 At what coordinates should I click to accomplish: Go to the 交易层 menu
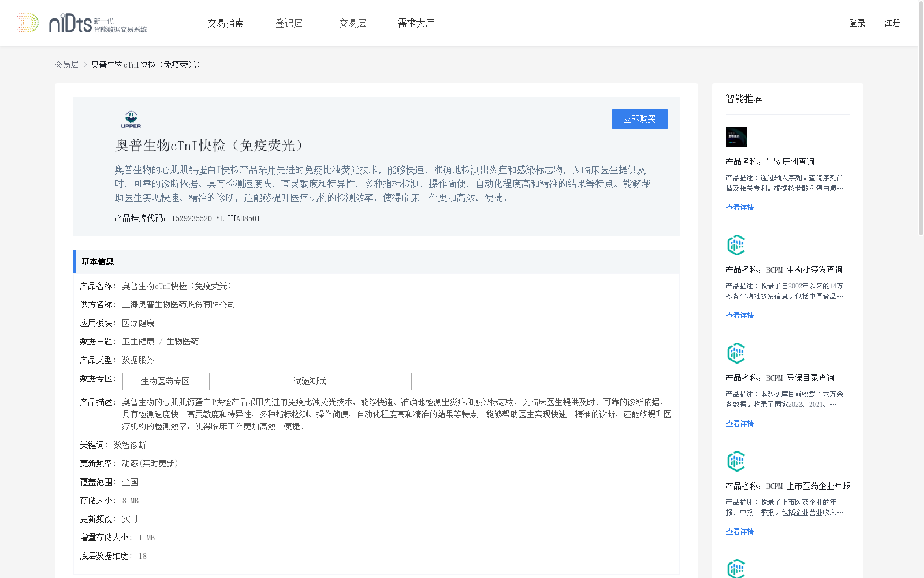[x=353, y=23]
